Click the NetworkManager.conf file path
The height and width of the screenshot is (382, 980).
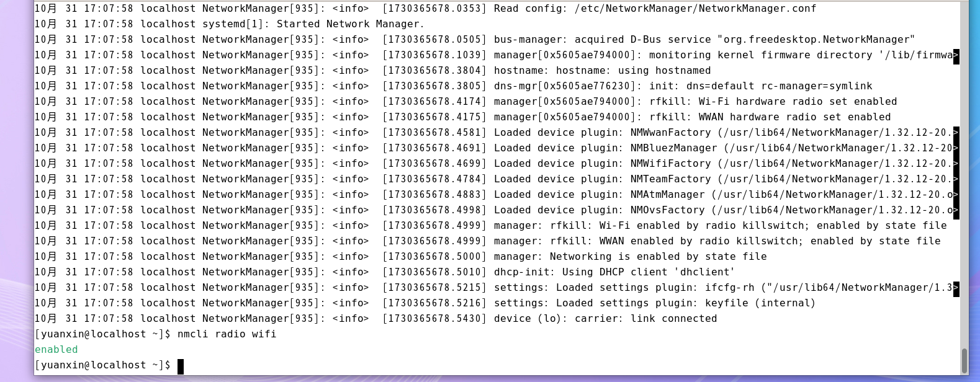pyautogui.click(x=695, y=9)
